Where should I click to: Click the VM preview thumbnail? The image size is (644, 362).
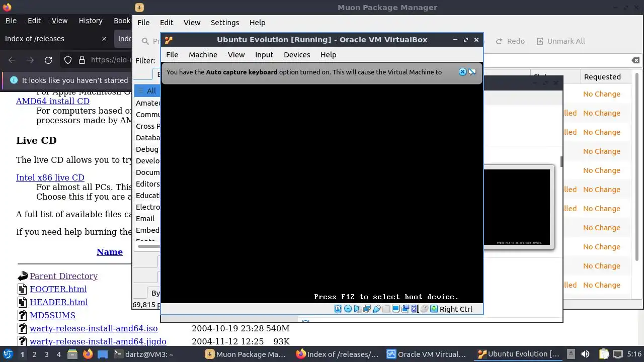coord(517,207)
